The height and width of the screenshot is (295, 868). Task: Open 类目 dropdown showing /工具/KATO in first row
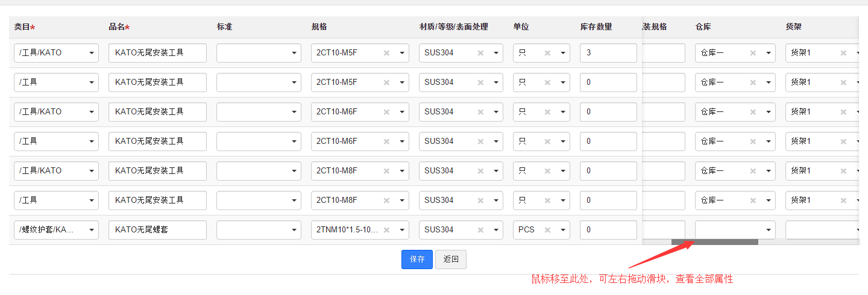[x=91, y=53]
